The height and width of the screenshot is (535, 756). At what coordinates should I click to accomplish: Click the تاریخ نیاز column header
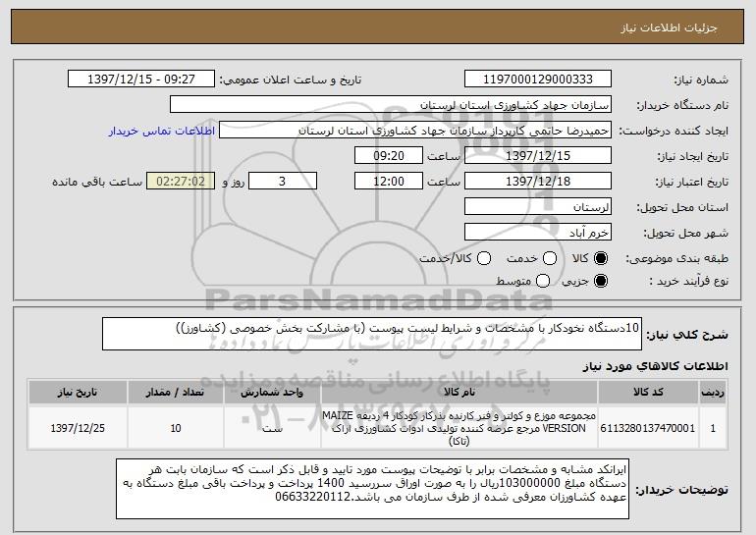point(78,393)
